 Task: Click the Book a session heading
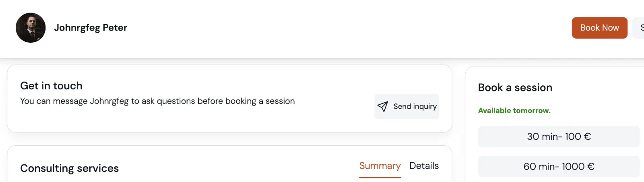click(515, 87)
